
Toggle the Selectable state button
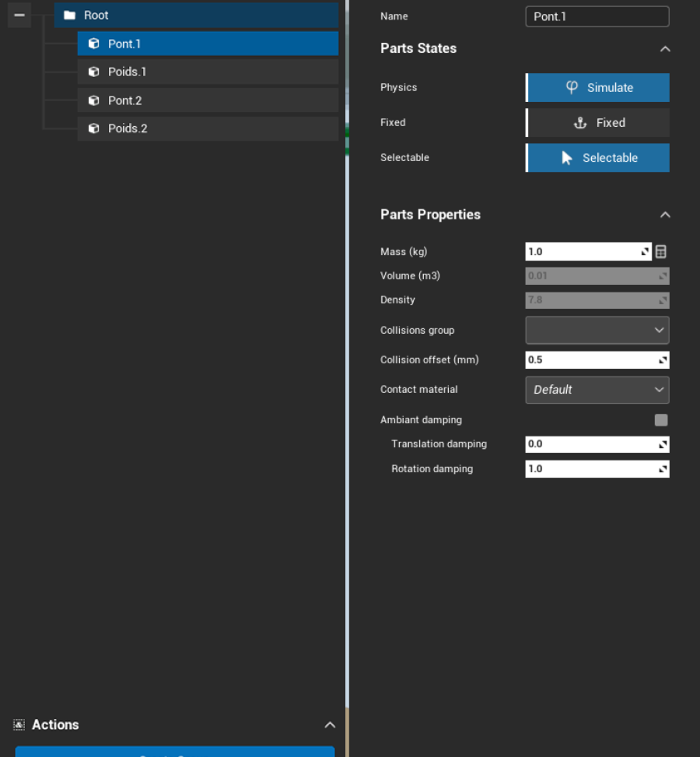click(x=598, y=157)
